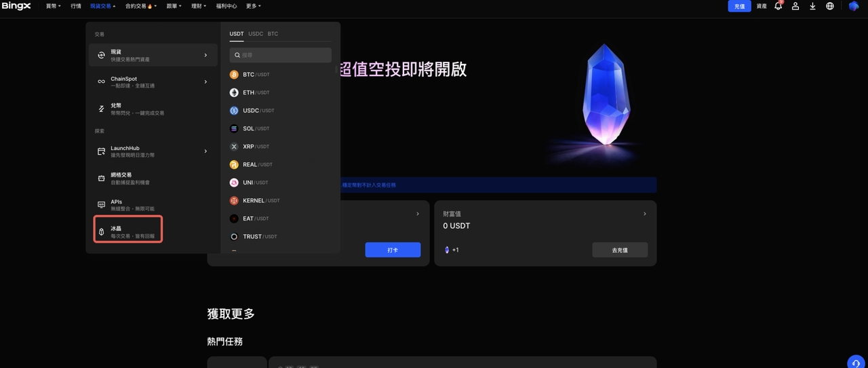The width and height of the screenshot is (868, 368).
Task: Expand the ChainSpot submenu chevron
Action: click(x=205, y=82)
